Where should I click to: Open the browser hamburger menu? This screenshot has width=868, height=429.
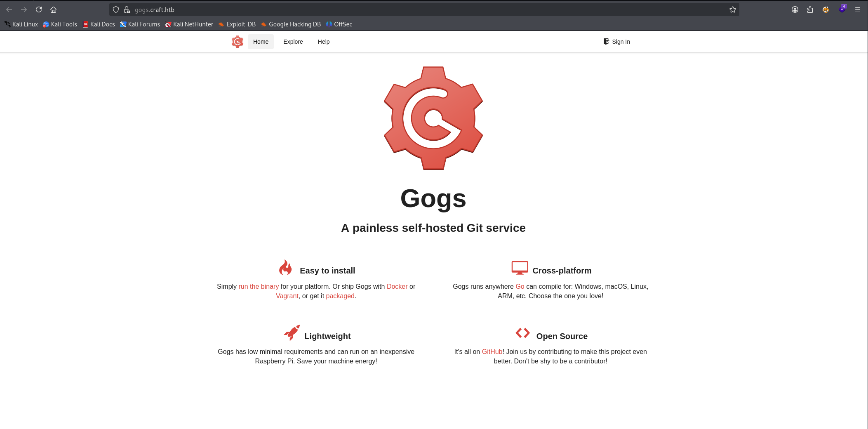pyautogui.click(x=858, y=9)
